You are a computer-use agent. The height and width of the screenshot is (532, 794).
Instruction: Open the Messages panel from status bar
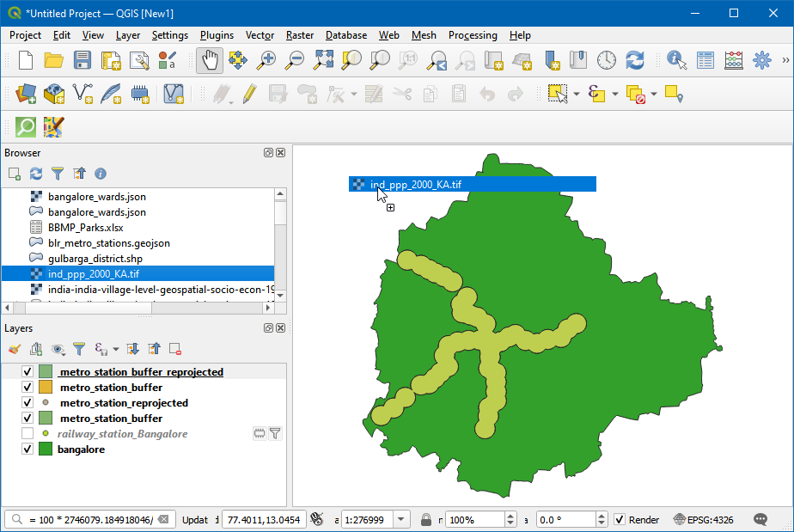point(760,519)
